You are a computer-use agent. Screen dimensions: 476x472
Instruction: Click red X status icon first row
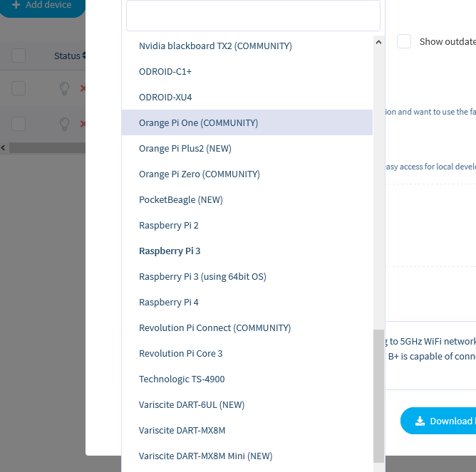pyautogui.click(x=83, y=88)
